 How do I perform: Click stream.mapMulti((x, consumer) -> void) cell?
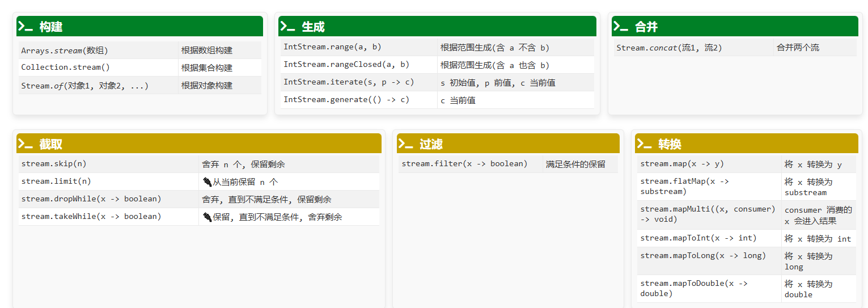pyautogui.click(x=709, y=214)
